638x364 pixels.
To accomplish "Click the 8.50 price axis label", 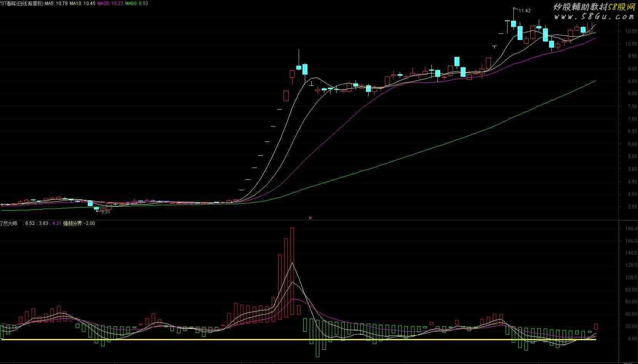I will click(x=632, y=81).
